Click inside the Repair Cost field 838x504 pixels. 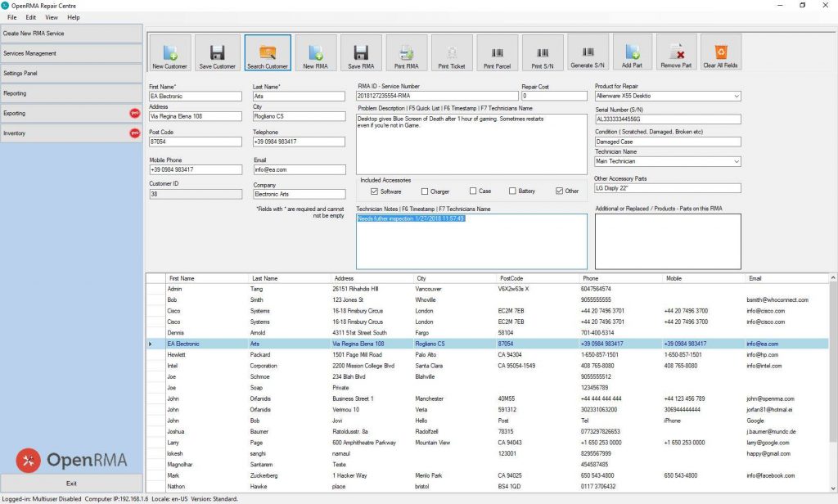click(x=553, y=96)
